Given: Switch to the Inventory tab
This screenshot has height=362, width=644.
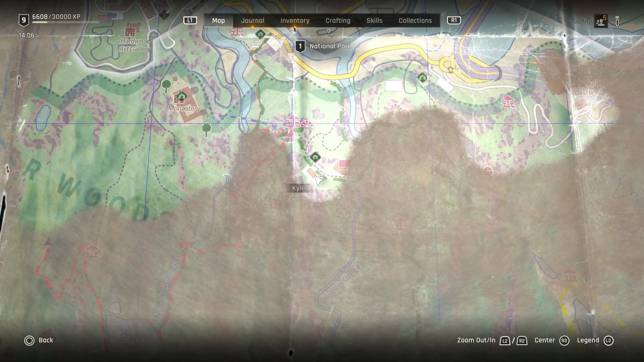Looking at the screenshot, I should [295, 21].
